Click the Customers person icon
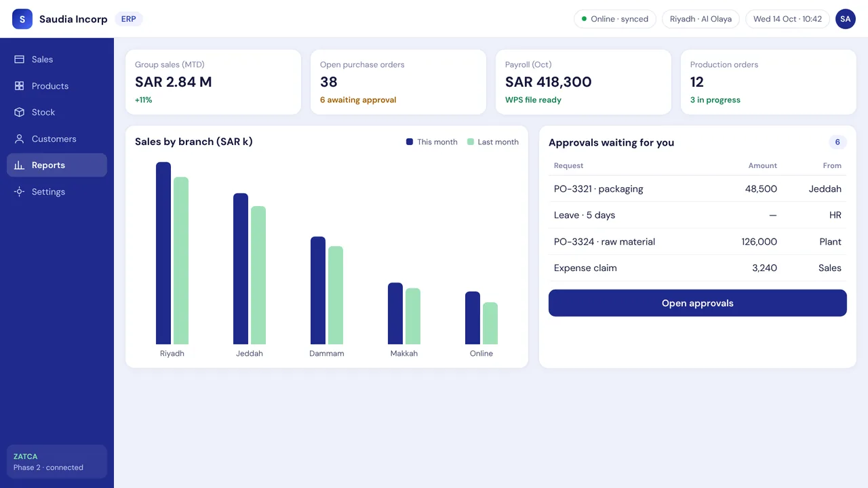868x488 pixels. click(x=19, y=139)
